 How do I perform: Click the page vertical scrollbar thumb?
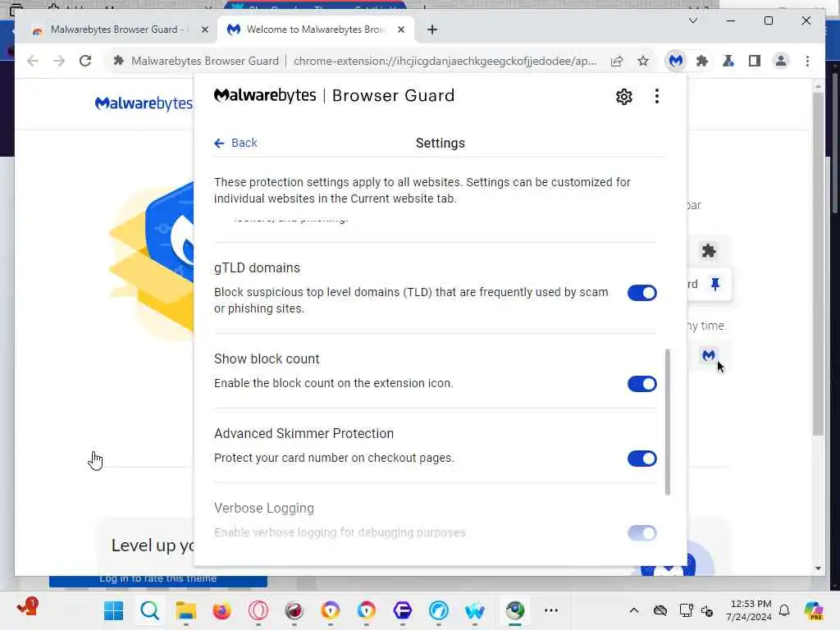tap(818, 265)
